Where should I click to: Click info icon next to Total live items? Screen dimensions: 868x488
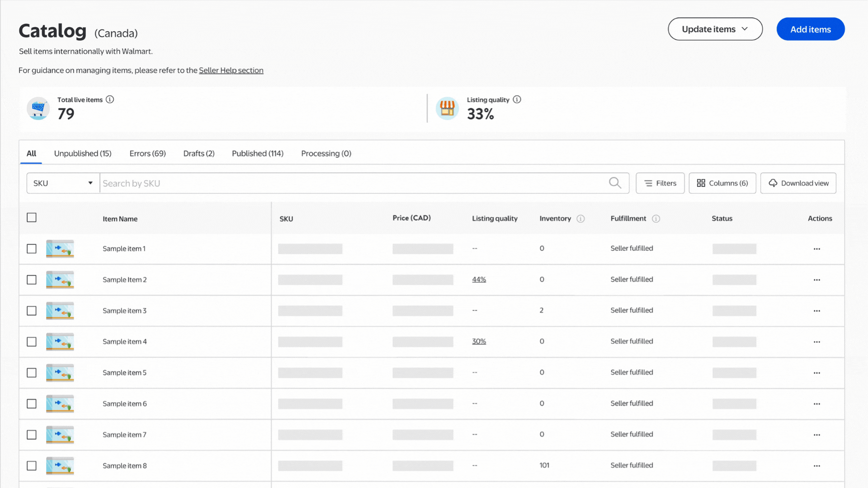pos(110,99)
